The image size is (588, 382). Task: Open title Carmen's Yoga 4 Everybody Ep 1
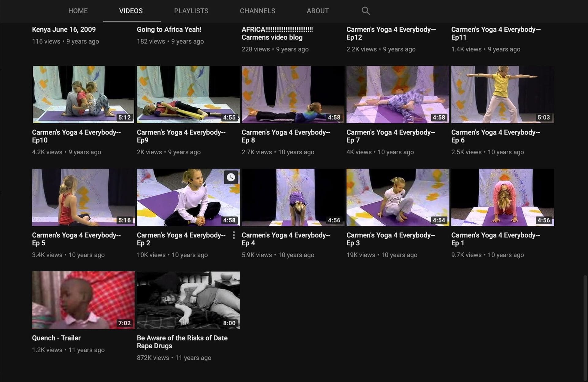495,239
